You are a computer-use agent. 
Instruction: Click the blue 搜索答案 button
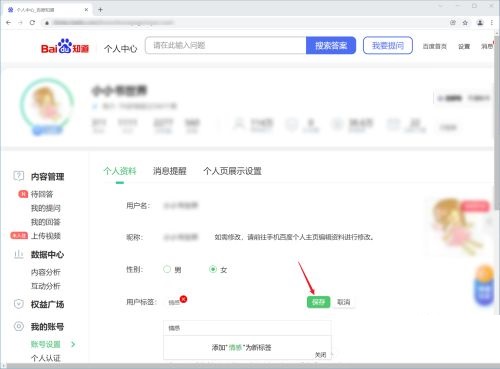tap(331, 45)
